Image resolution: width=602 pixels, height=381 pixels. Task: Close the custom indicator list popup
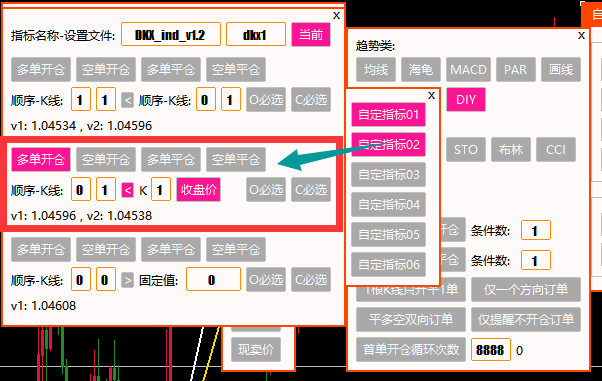click(x=432, y=95)
